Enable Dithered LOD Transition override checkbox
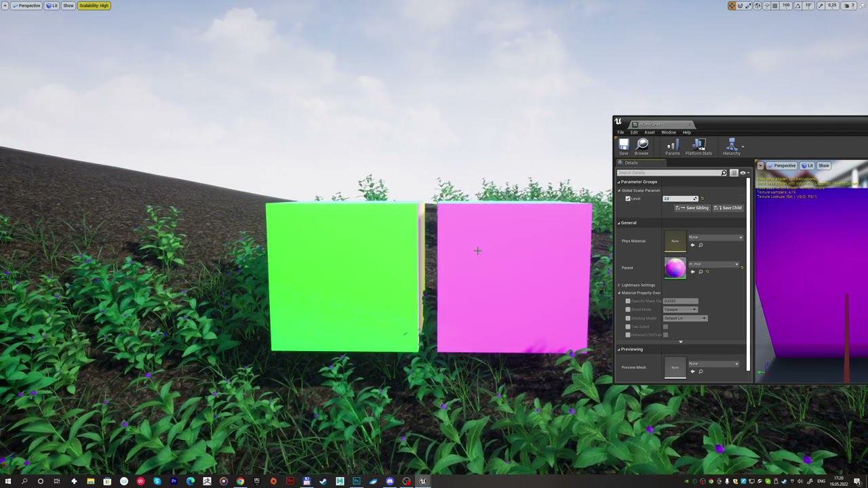Image resolution: width=868 pixels, height=488 pixels. point(628,335)
